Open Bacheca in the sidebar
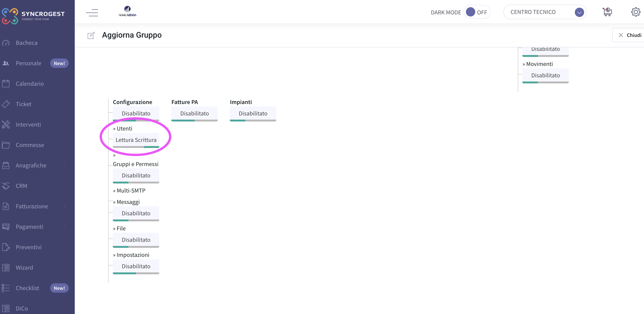 point(26,43)
